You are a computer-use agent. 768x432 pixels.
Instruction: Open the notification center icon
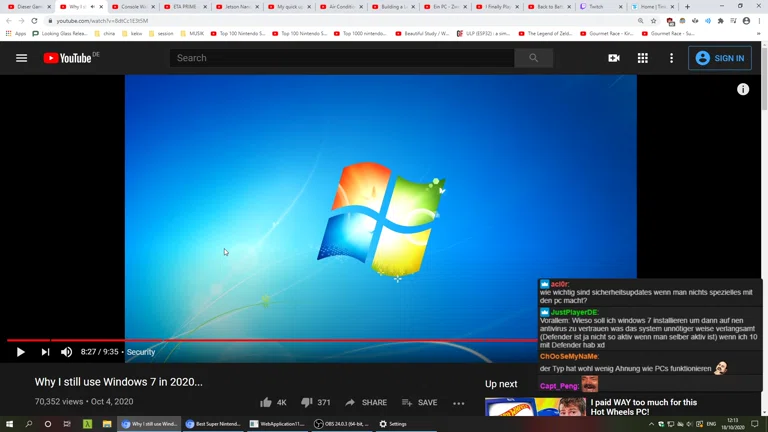pos(755,424)
